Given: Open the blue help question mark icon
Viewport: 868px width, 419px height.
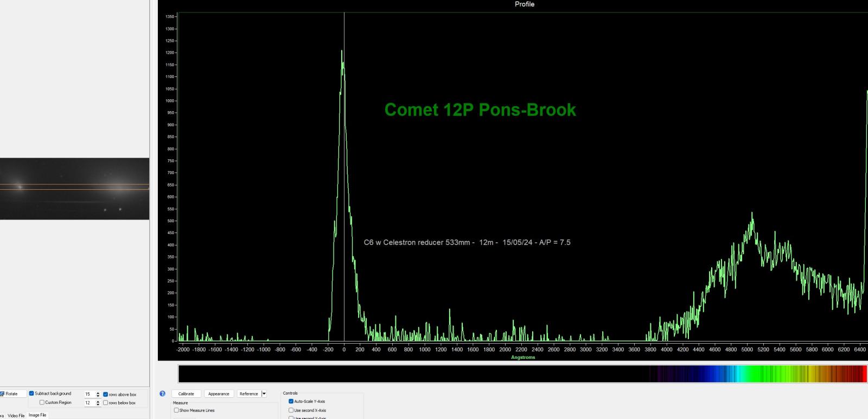Looking at the screenshot, I should point(162,394).
